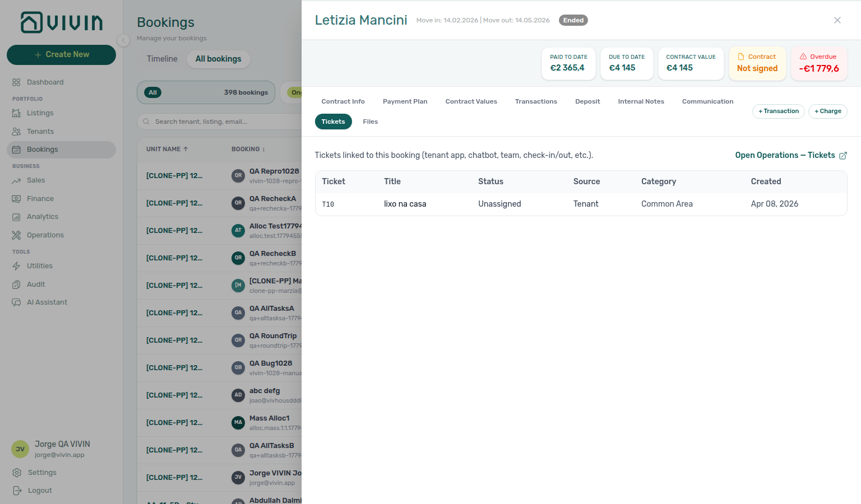Click the Mass Alloc1 MA avatar
The width and height of the screenshot is (861, 504).
pyautogui.click(x=238, y=422)
